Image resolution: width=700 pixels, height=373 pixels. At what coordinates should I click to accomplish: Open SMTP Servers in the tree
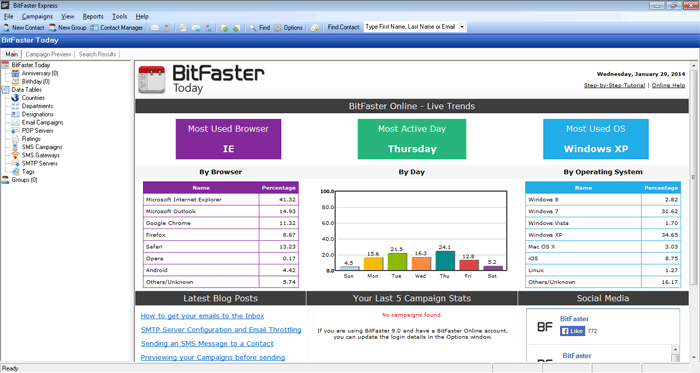(40, 163)
